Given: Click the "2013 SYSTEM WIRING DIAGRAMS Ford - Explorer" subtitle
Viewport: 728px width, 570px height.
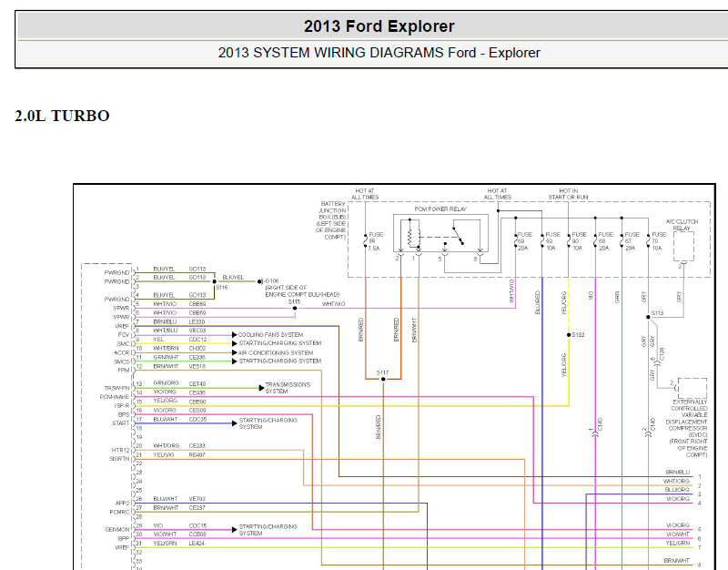Looking at the screenshot, I should (x=379, y=53).
